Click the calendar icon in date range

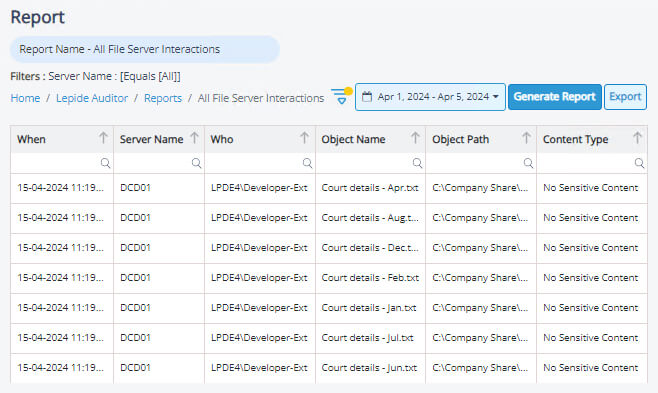click(367, 97)
